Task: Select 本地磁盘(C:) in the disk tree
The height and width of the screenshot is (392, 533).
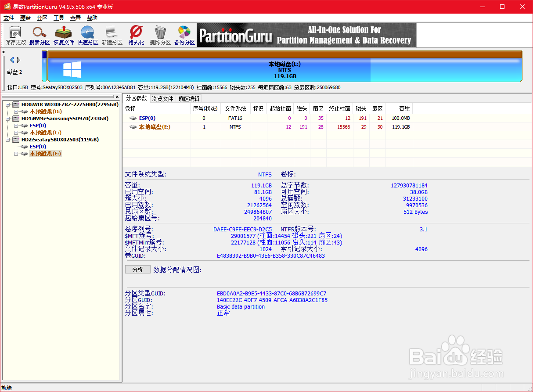Action: pos(46,133)
